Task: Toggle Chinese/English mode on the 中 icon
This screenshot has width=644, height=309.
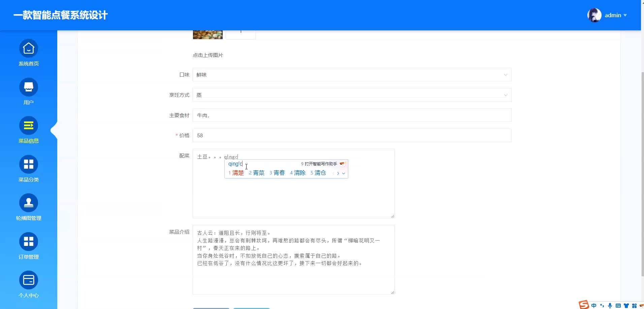Action: 593,305
